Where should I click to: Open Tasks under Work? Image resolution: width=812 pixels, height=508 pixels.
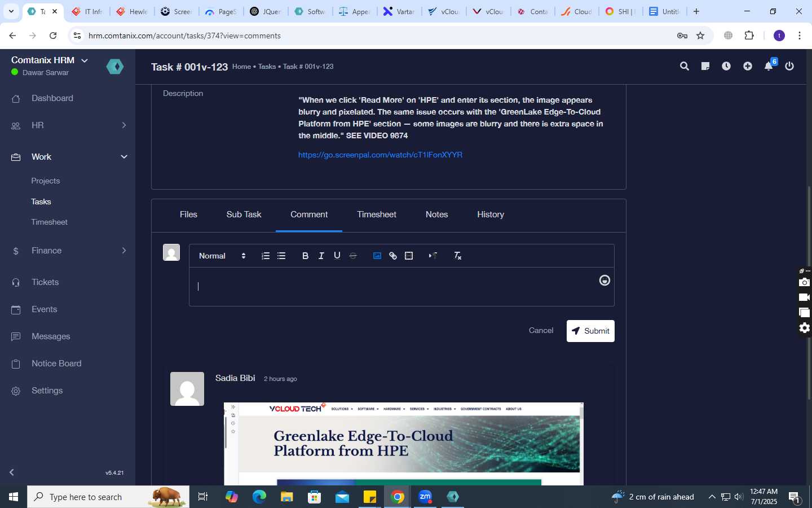pyautogui.click(x=41, y=202)
